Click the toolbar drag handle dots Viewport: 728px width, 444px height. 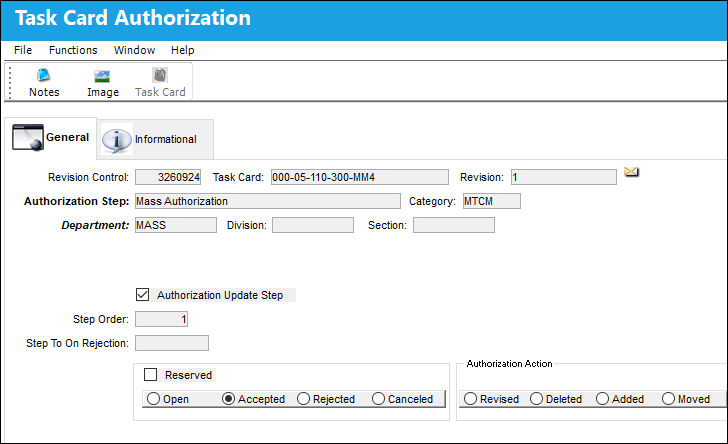[10, 82]
